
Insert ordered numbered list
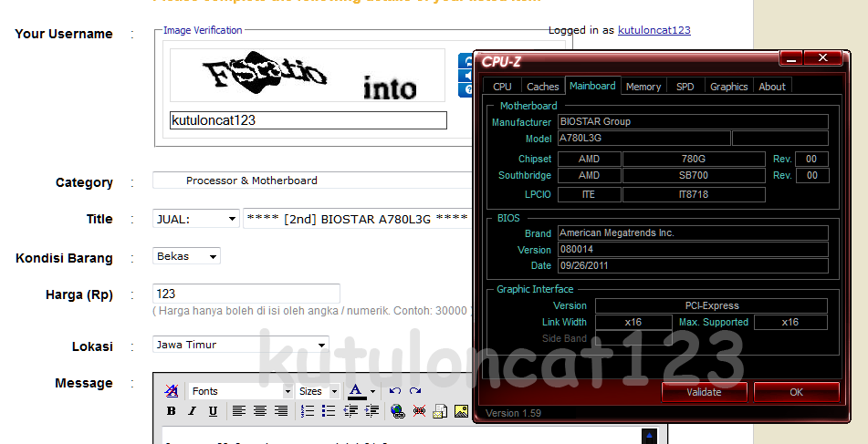click(x=308, y=411)
